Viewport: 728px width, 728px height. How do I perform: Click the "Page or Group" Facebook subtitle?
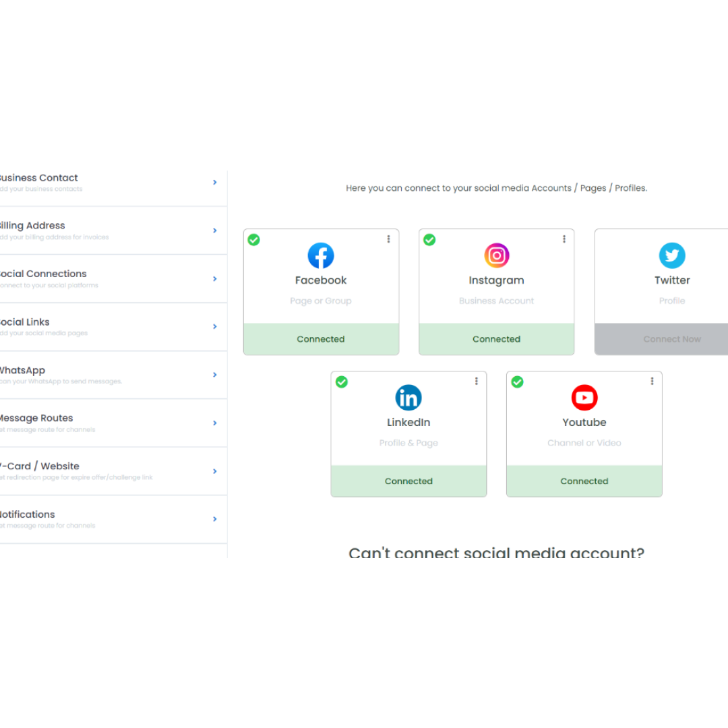(x=321, y=301)
